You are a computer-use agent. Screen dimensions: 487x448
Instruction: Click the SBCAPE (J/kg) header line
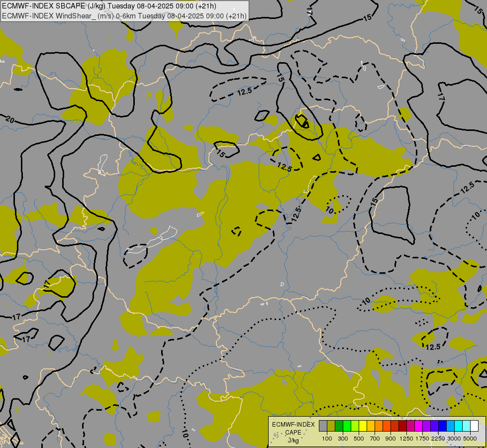[x=109, y=6]
